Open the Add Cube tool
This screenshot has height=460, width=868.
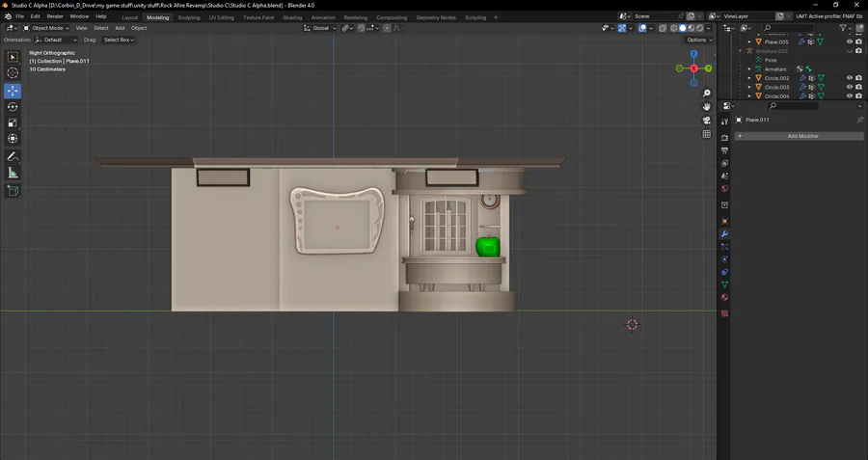[13, 191]
